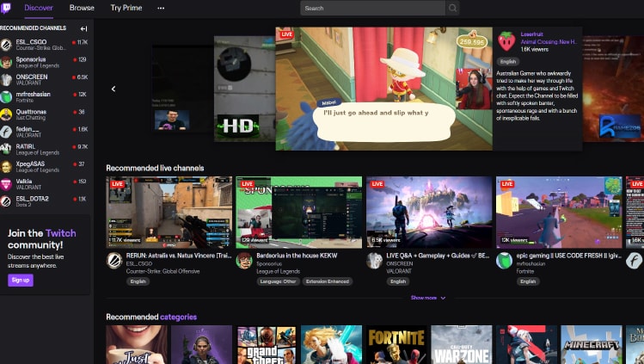Viewport: 644px width, 364px height.
Task: Click mrfreshasian avatar below the epic gaming stream
Action: (x=504, y=261)
